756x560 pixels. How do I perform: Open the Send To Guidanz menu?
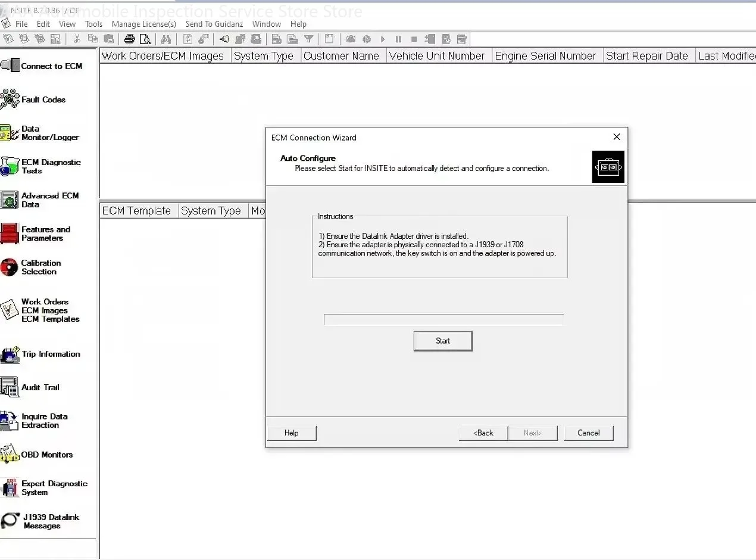click(214, 24)
